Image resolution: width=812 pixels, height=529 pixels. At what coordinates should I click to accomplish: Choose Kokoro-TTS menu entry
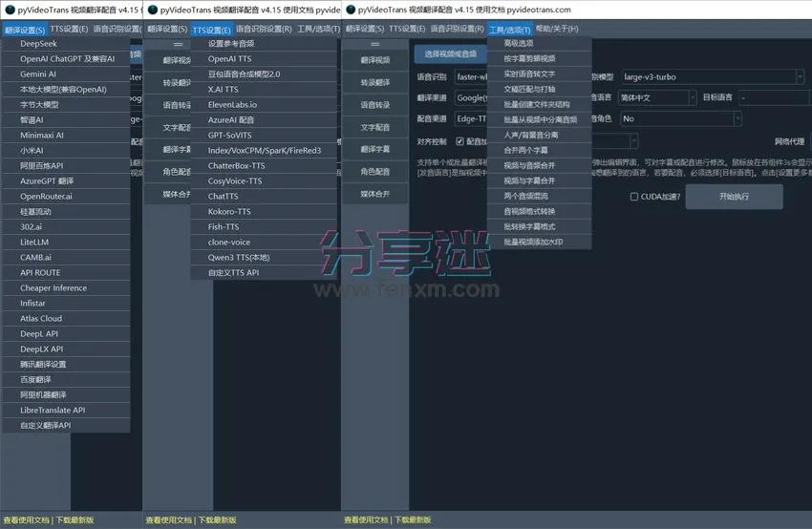[x=264, y=212]
